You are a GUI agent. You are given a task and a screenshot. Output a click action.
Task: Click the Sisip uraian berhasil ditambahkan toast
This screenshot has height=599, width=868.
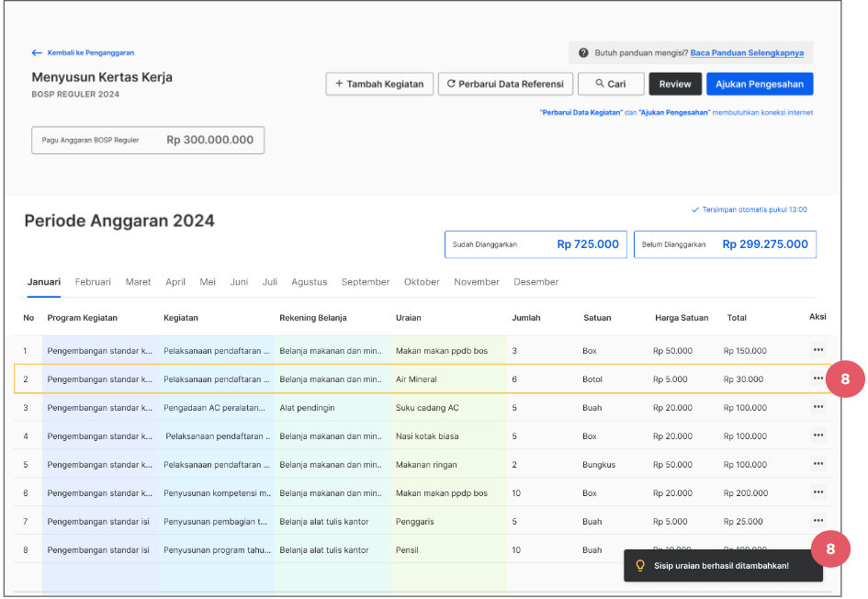[723, 565]
